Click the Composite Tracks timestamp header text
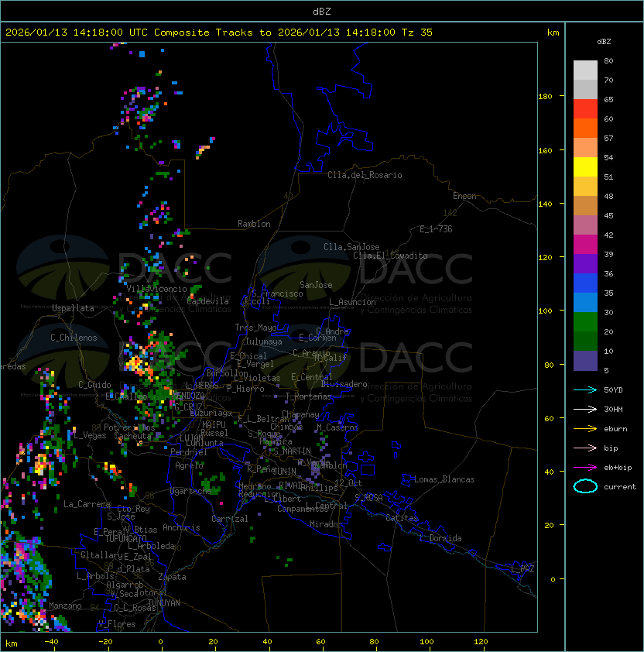 [219, 33]
